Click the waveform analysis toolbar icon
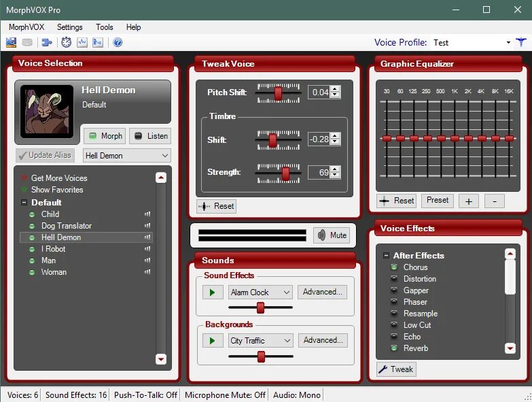 point(82,42)
